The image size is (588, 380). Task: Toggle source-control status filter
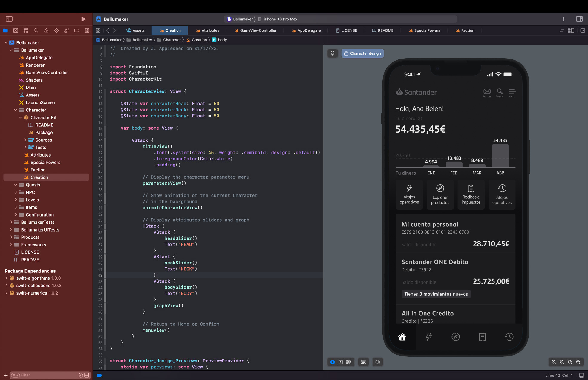(x=87, y=375)
